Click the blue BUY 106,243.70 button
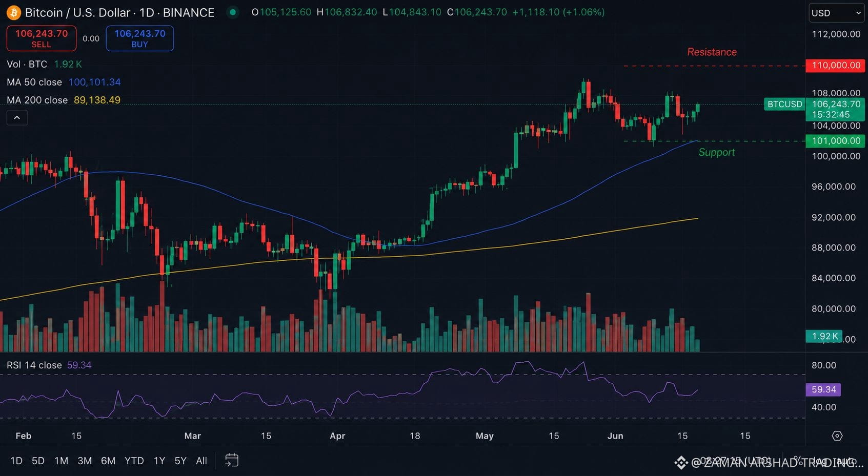This screenshot has width=868, height=476. click(x=139, y=38)
